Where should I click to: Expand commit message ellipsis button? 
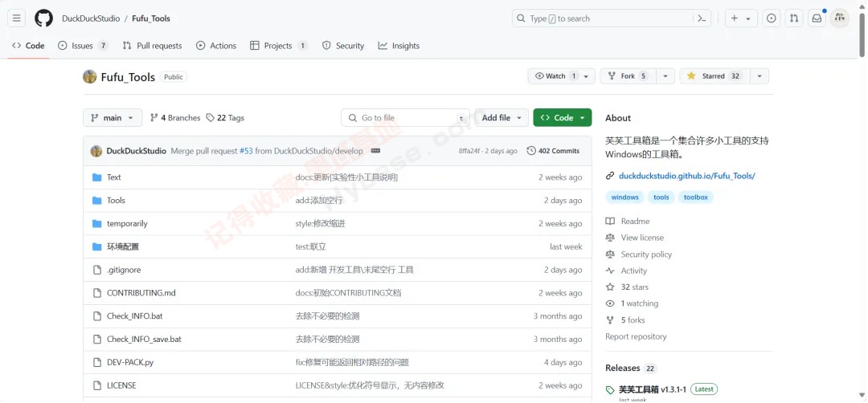coord(375,151)
